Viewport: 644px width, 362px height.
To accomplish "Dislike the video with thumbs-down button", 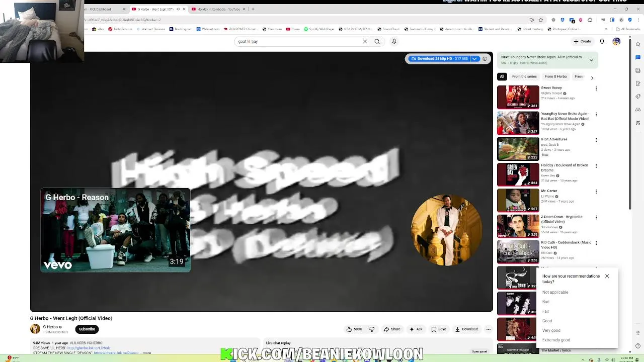I will point(372,329).
